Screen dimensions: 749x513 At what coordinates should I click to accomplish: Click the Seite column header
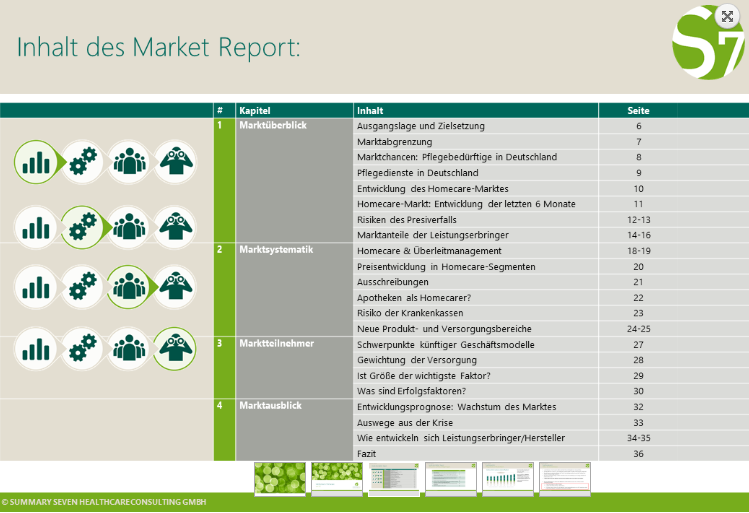(x=638, y=110)
